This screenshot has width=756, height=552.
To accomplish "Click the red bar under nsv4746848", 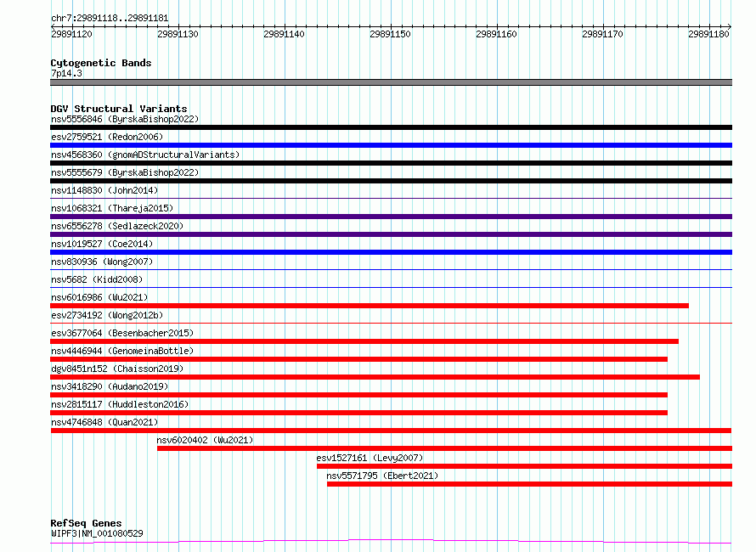I will [391, 431].
